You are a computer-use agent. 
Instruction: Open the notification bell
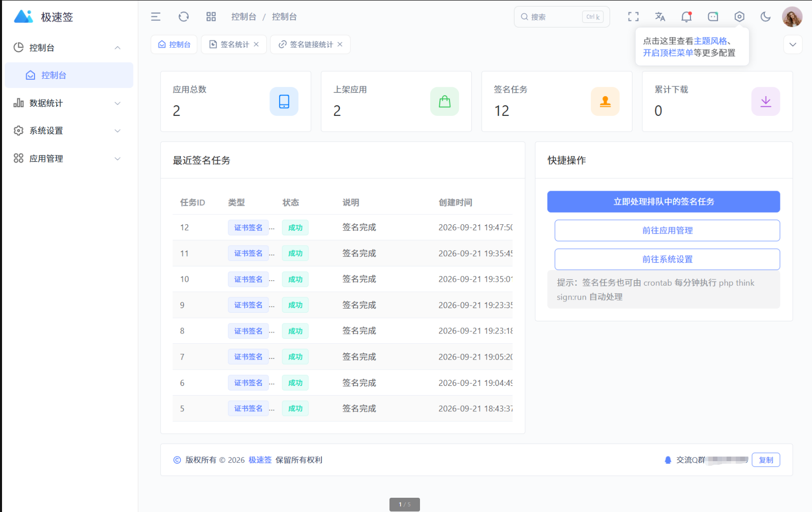tap(686, 17)
